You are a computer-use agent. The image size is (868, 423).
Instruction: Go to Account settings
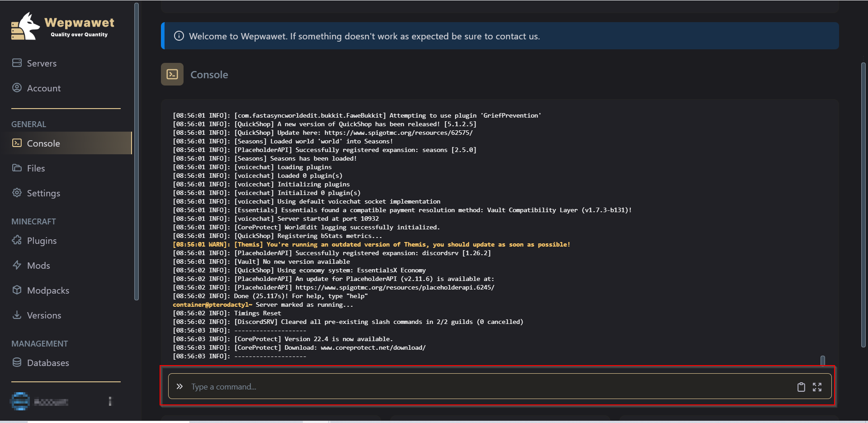[43, 88]
